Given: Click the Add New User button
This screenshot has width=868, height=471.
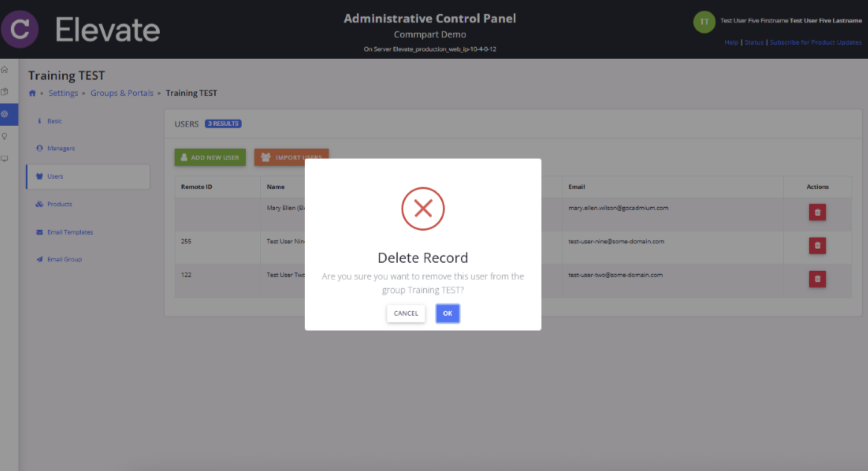Looking at the screenshot, I should 210,157.
